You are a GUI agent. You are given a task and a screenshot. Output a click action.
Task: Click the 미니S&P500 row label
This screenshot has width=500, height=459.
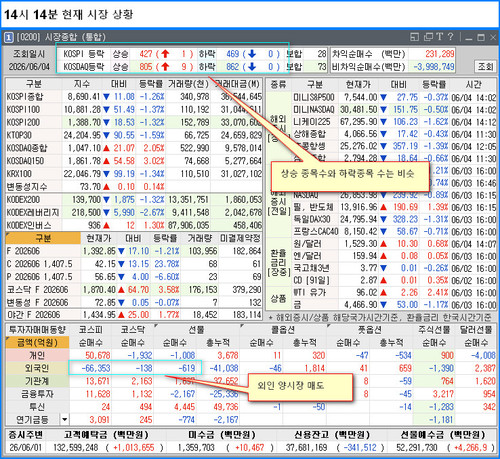(x=314, y=97)
